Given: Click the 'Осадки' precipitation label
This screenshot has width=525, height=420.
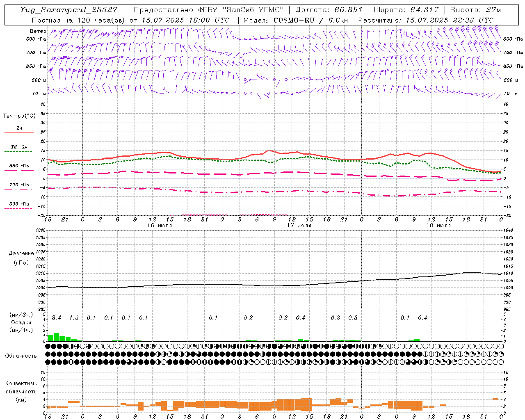Looking at the screenshot, I should [21, 322].
